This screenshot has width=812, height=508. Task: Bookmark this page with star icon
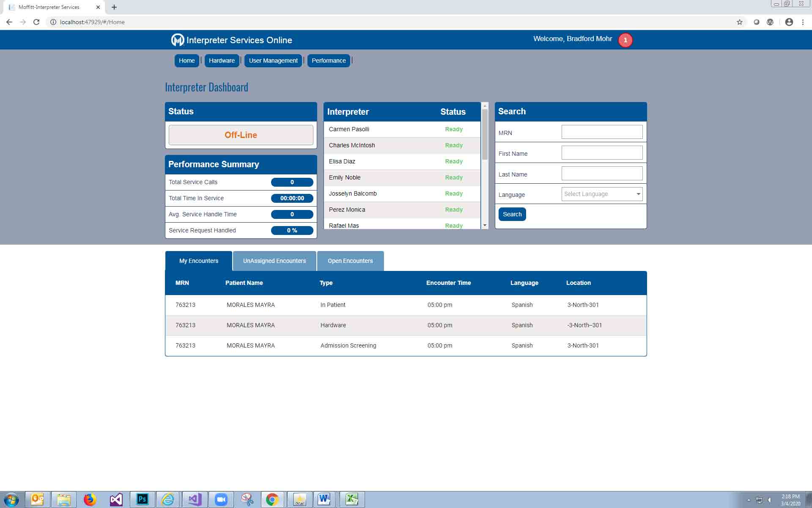(739, 22)
